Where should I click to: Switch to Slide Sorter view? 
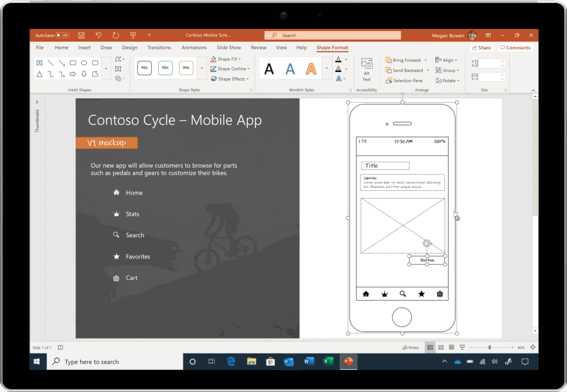click(440, 347)
